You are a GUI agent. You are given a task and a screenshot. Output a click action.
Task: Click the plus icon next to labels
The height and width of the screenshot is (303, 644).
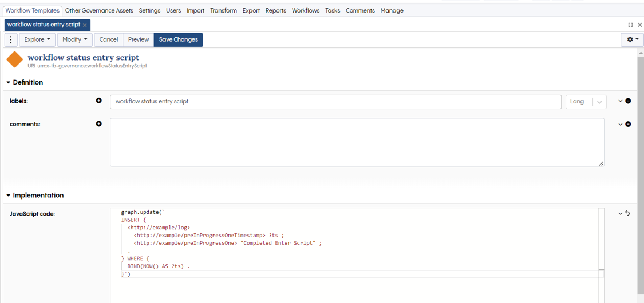tap(99, 101)
